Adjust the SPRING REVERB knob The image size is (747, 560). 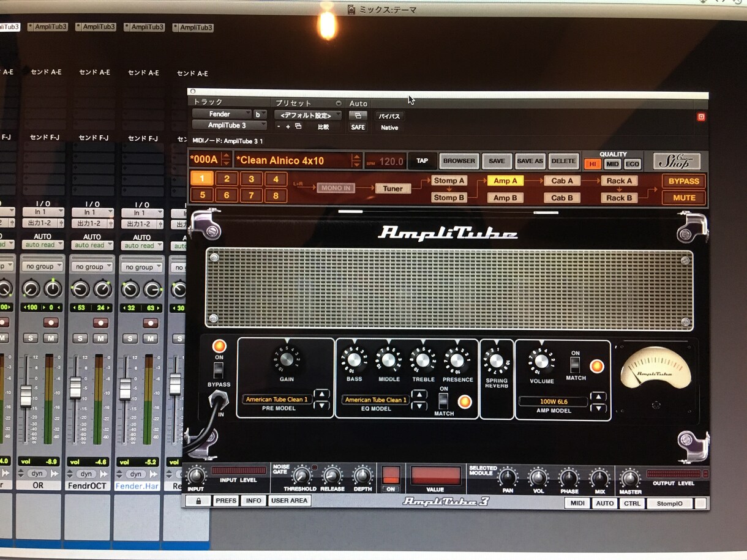click(497, 360)
